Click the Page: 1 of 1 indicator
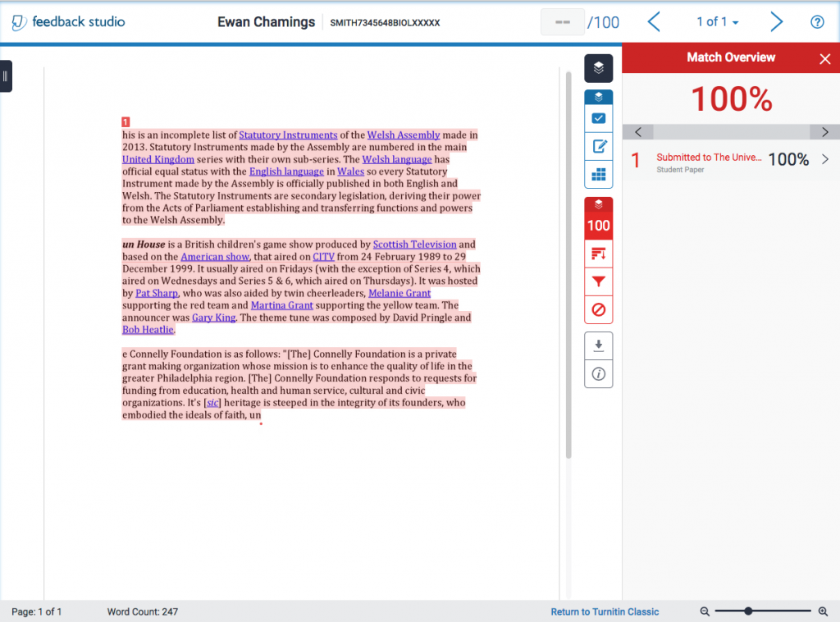 point(36,612)
